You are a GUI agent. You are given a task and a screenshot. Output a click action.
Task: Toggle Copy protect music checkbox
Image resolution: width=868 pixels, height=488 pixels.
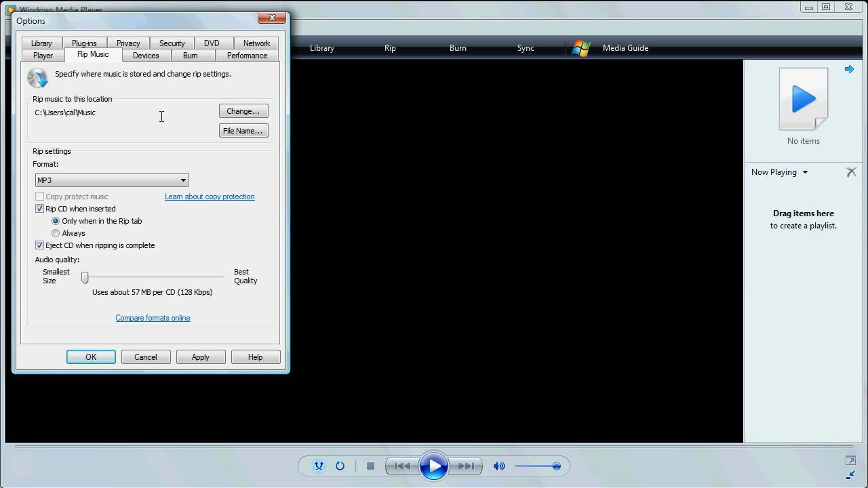tap(39, 197)
